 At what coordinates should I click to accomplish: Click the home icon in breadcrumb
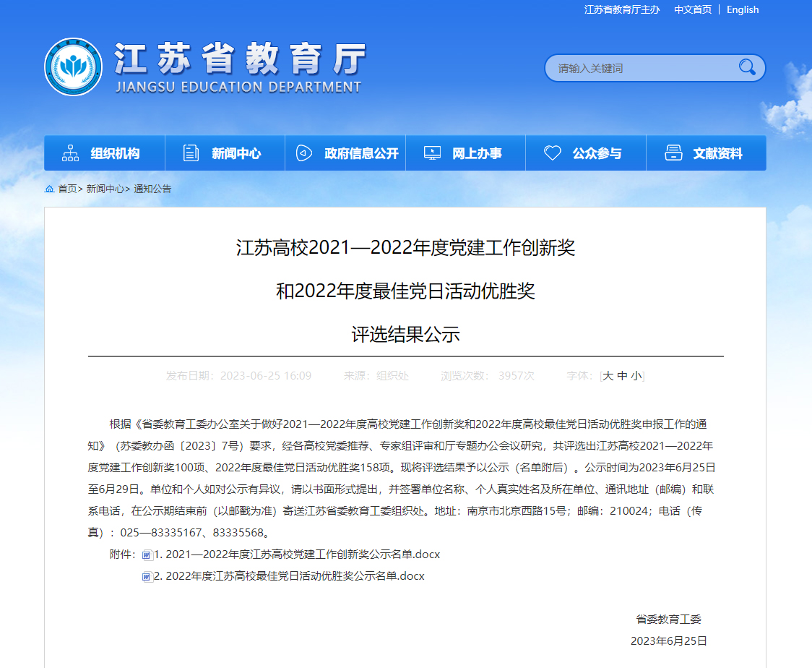click(49, 189)
